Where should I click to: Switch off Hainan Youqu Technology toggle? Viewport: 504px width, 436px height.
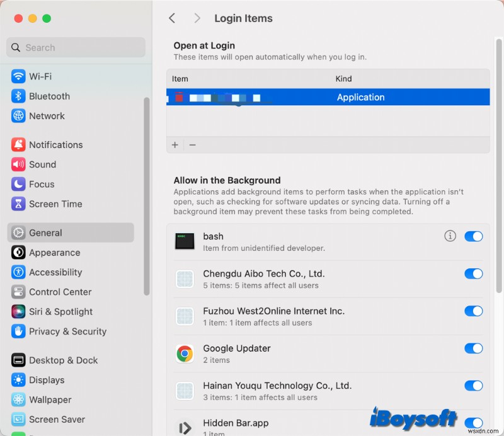point(474,386)
